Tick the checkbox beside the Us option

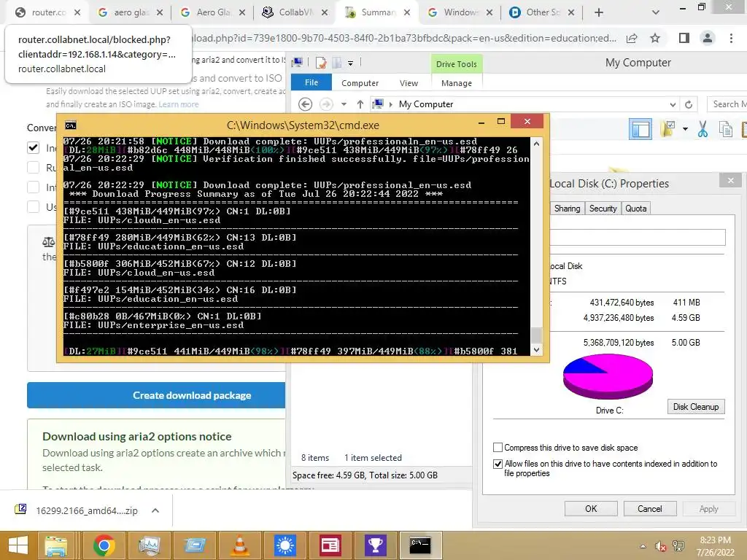point(33,206)
